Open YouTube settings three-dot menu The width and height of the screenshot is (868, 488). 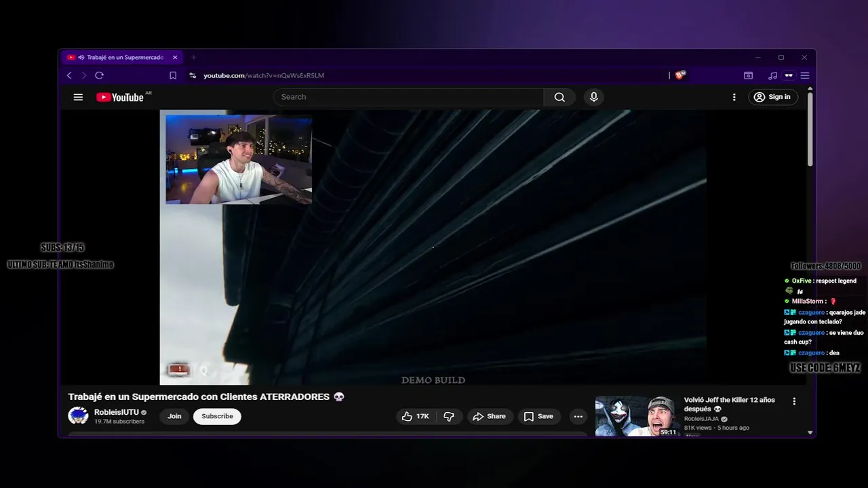point(734,97)
